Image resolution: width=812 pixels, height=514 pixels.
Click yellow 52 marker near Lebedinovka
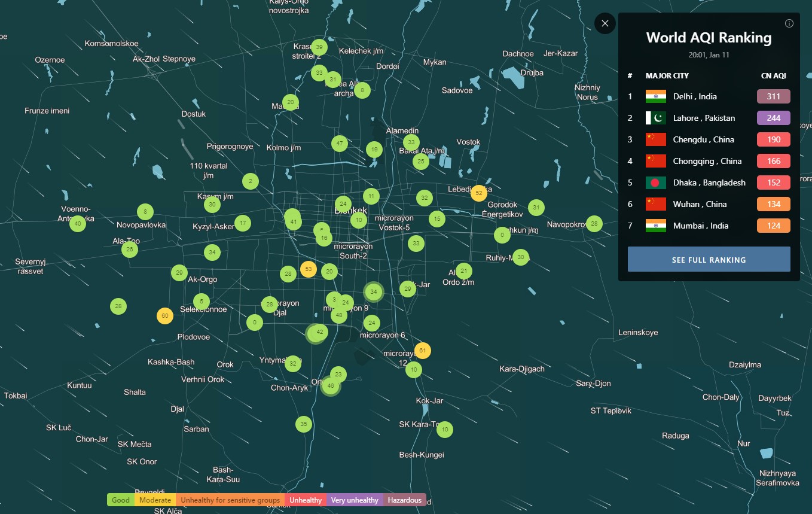(478, 193)
